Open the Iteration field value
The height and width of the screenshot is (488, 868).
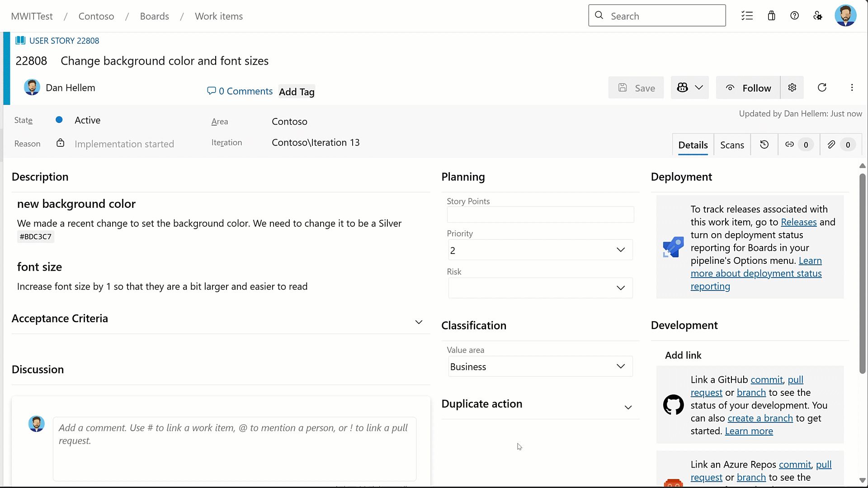pos(316,142)
